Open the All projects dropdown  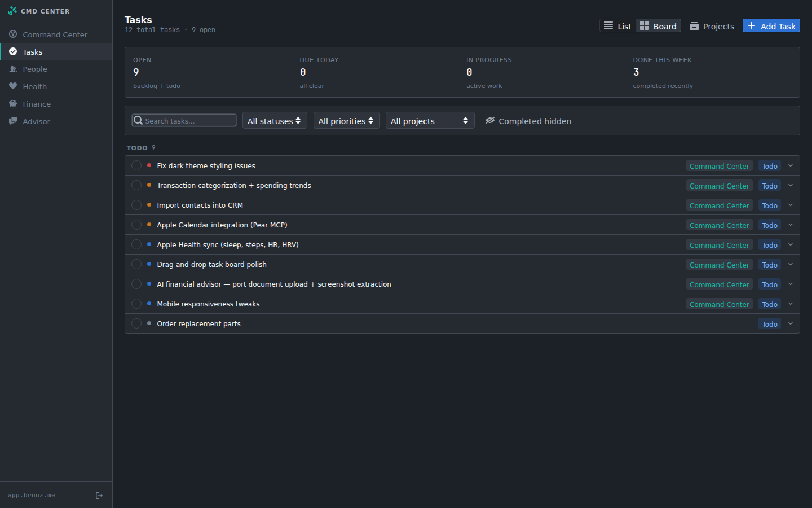click(x=430, y=121)
